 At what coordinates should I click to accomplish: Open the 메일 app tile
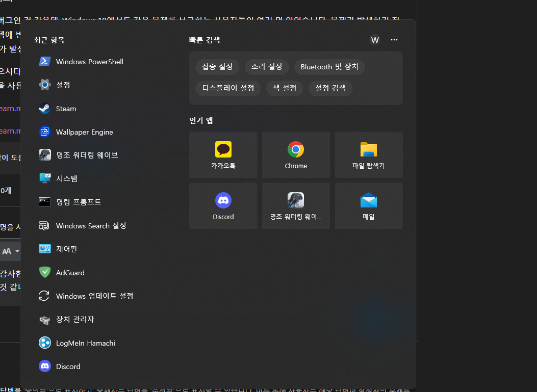click(369, 206)
